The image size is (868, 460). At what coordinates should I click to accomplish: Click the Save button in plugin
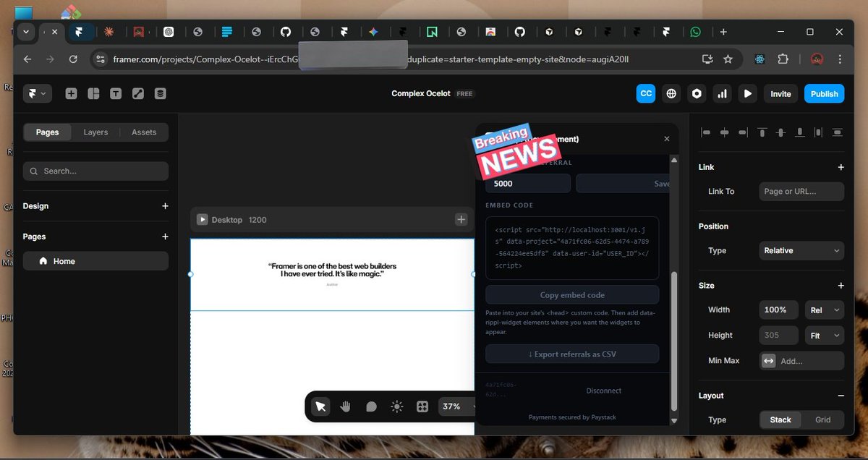coord(623,184)
